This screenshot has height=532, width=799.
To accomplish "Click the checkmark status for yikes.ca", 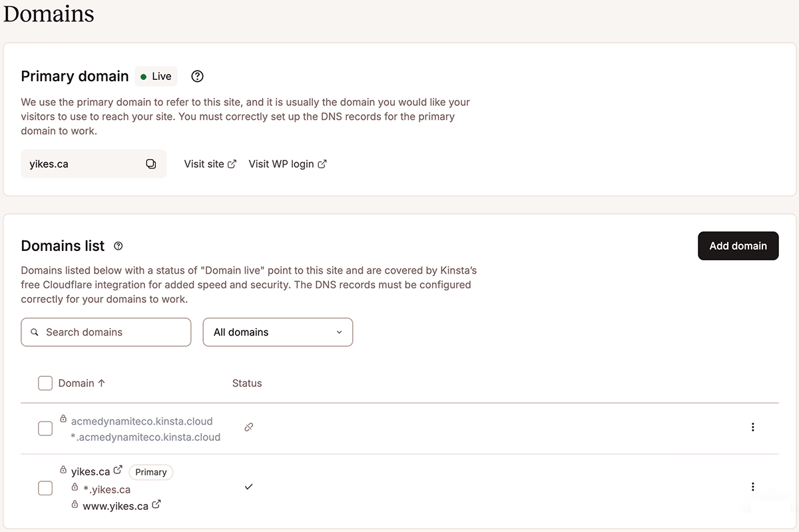I will tap(248, 487).
